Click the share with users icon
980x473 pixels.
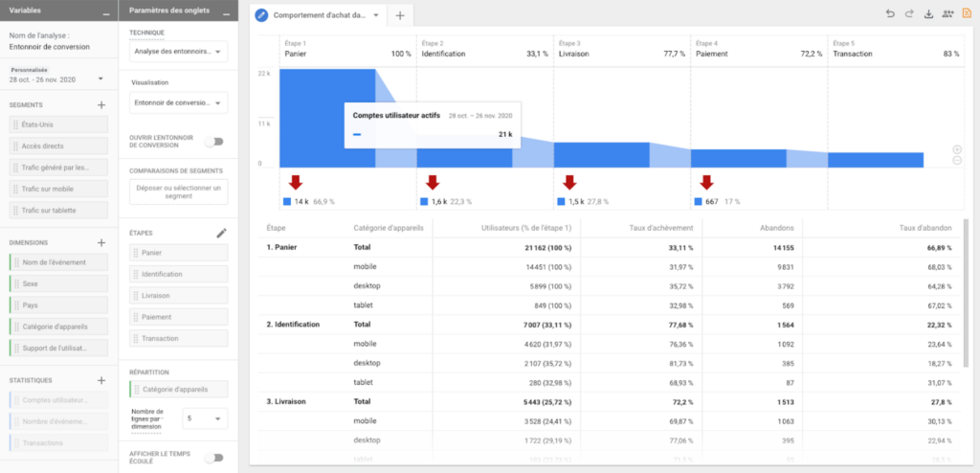pyautogui.click(x=947, y=14)
